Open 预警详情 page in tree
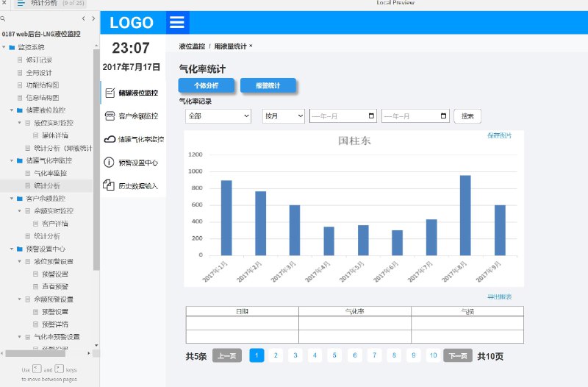This screenshot has width=588, height=387. [x=54, y=324]
